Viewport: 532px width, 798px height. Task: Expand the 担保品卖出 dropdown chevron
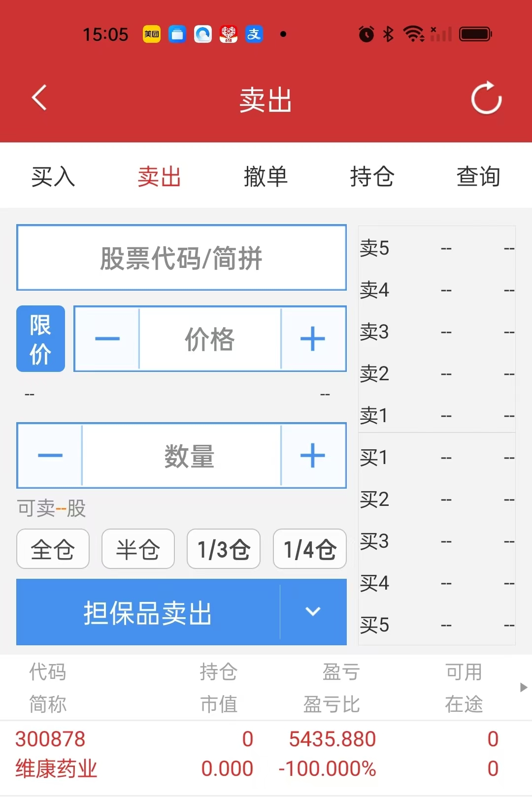(x=313, y=612)
